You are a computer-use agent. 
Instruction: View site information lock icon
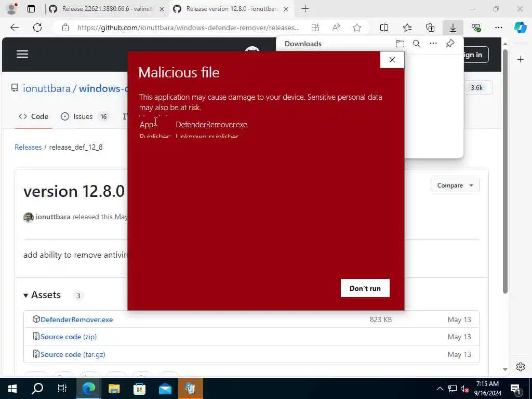click(65, 28)
